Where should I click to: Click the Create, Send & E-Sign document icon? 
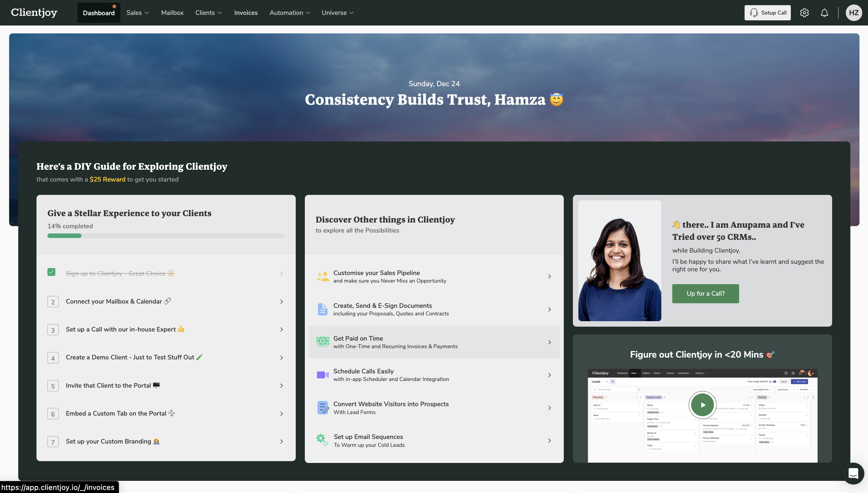click(322, 309)
